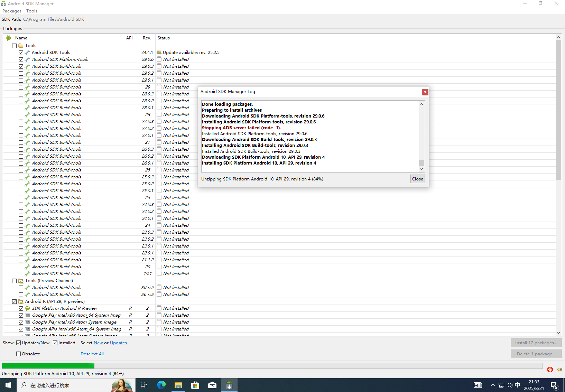Click the SDK Manager icon in the title bar
This screenshot has height=392, width=565.
pos(3,3)
